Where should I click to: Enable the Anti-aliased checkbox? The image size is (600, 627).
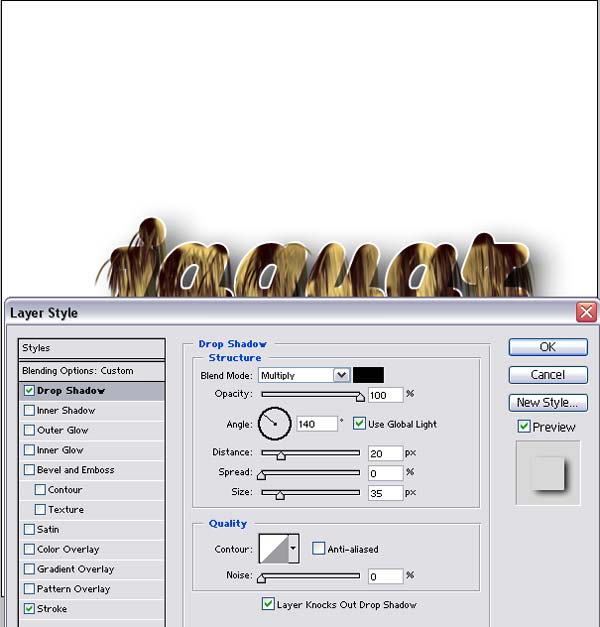[x=318, y=548]
